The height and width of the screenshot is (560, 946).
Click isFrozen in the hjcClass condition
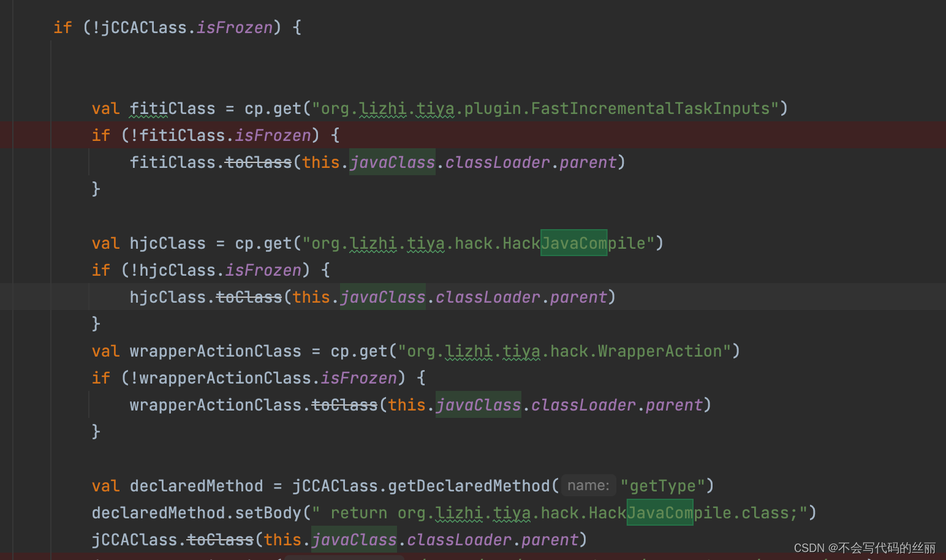(x=263, y=270)
